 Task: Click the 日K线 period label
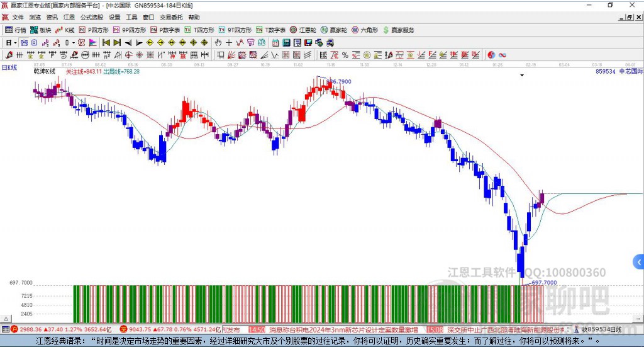tap(9, 68)
